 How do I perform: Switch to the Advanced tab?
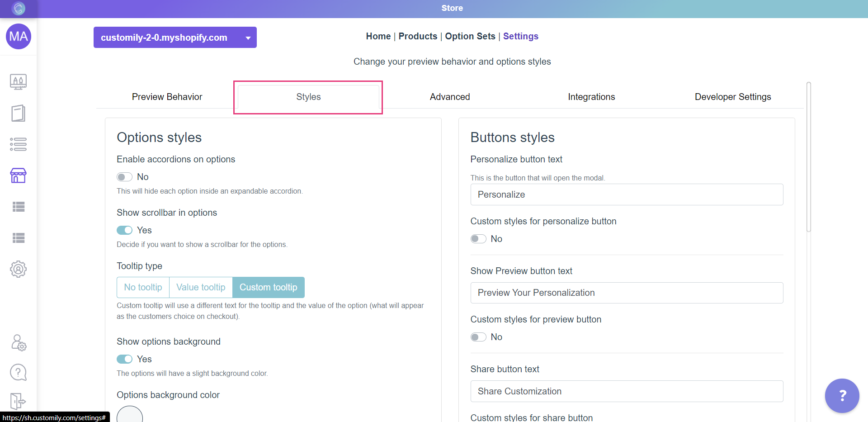[450, 97]
